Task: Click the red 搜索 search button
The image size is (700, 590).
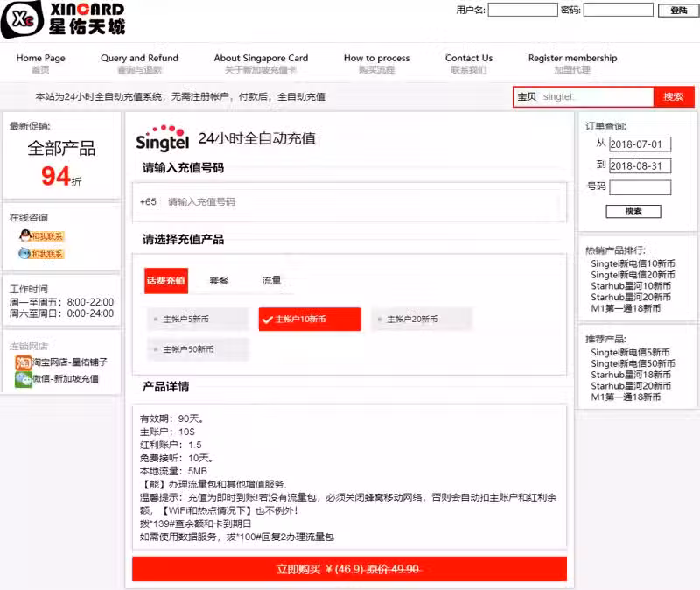Action: [x=673, y=96]
